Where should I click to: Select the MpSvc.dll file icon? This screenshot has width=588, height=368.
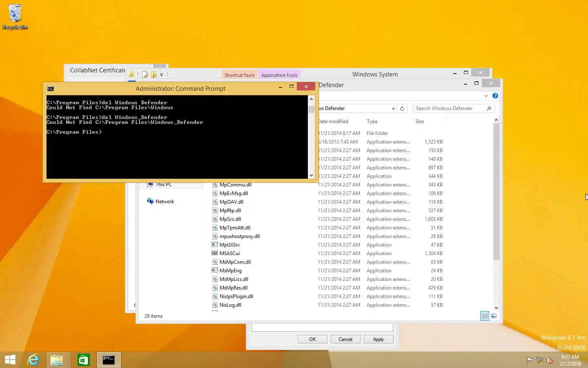(x=215, y=219)
